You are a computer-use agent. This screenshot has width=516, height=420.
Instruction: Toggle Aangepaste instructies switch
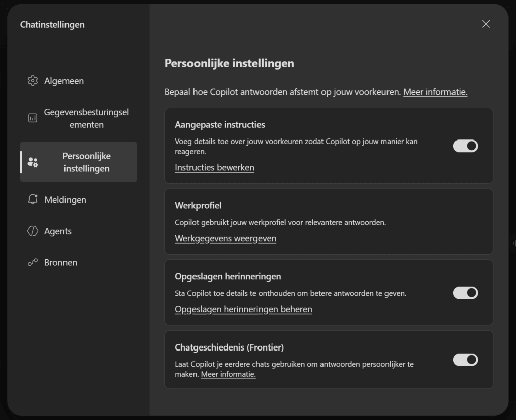(465, 146)
